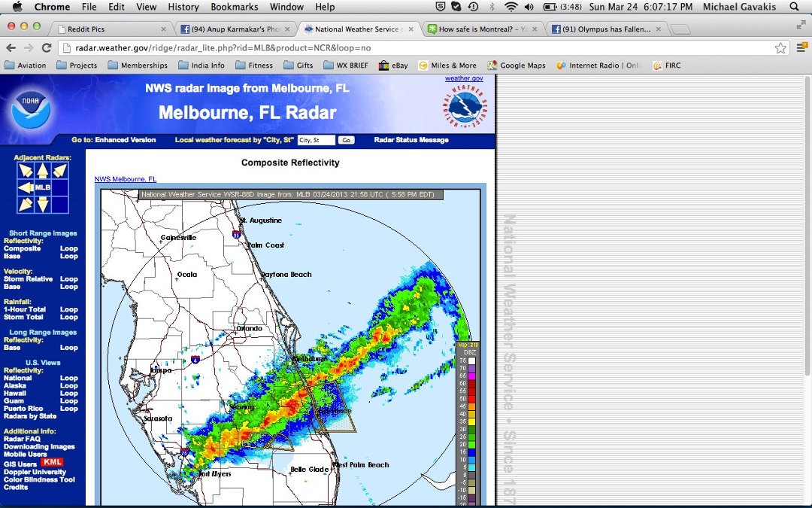Open the Storm Total Loop link
The width and height of the screenshot is (812, 508).
tap(69, 317)
